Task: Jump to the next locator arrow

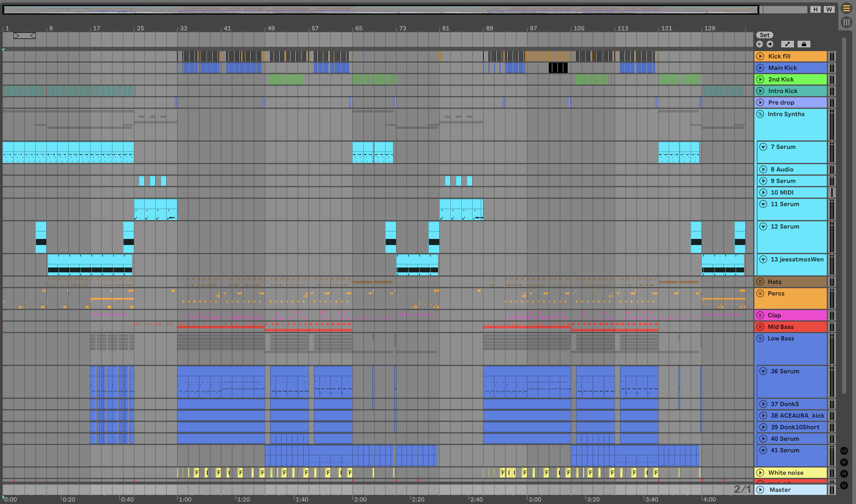Action: pyautogui.click(x=770, y=44)
